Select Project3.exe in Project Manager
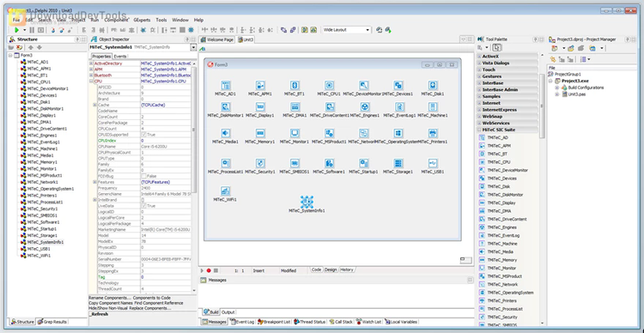 [x=575, y=81]
